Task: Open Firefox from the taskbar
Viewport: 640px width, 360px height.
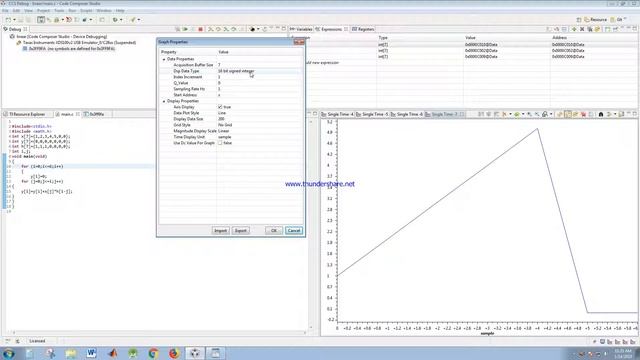Action: point(174,353)
